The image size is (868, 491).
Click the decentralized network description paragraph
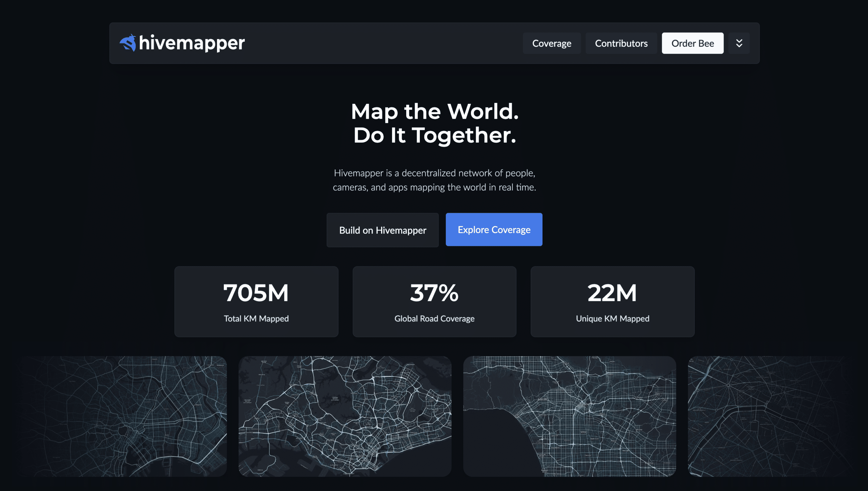coord(434,180)
